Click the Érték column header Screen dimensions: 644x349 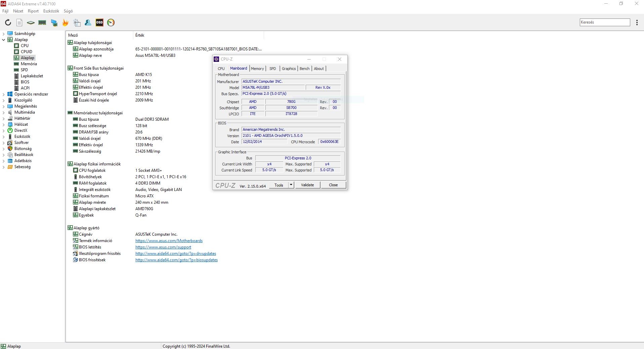[x=199, y=35]
